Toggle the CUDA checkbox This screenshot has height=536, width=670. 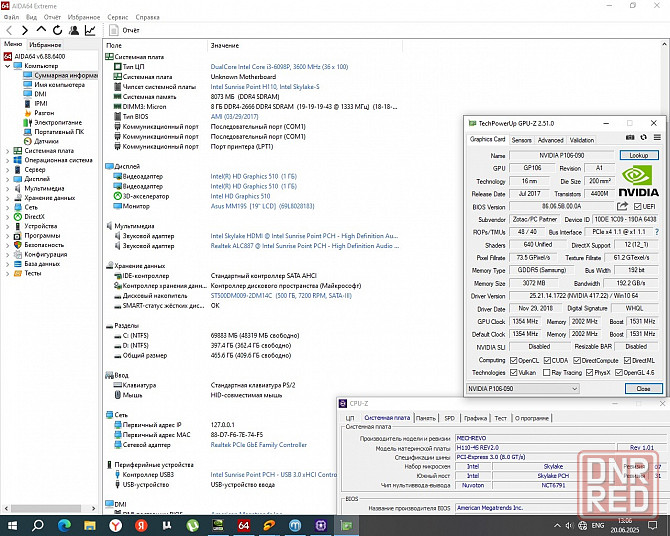click(x=547, y=361)
